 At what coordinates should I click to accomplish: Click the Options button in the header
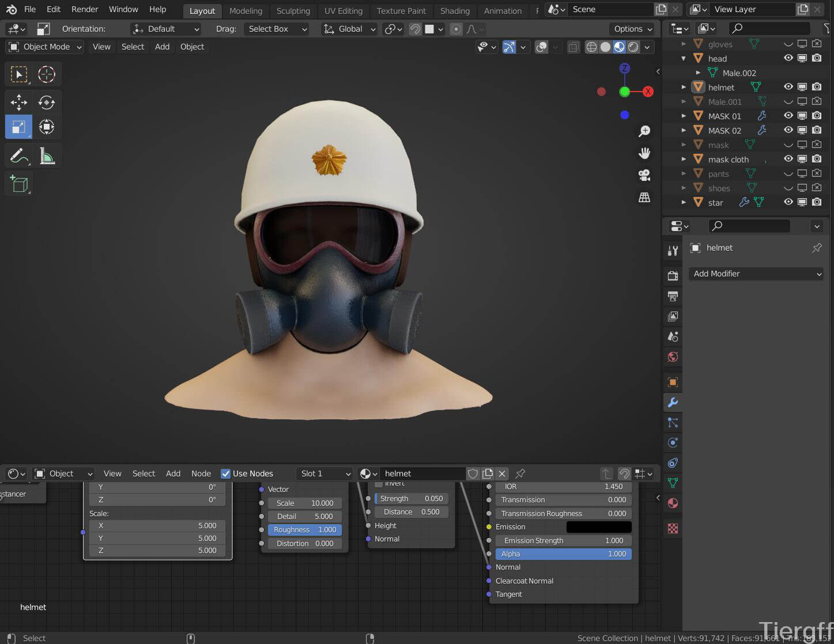633,29
